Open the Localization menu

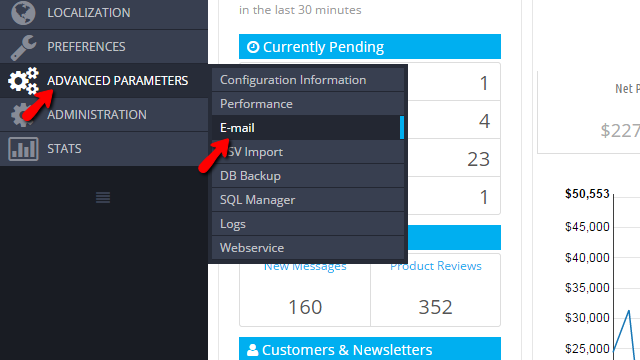[x=104, y=13]
